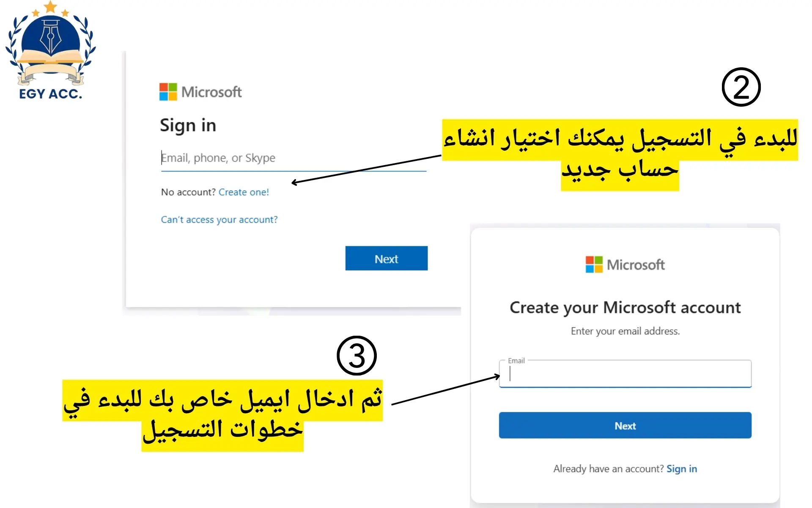Click the Email field in Create account form
Image resolution: width=812 pixels, height=508 pixels.
pos(625,374)
